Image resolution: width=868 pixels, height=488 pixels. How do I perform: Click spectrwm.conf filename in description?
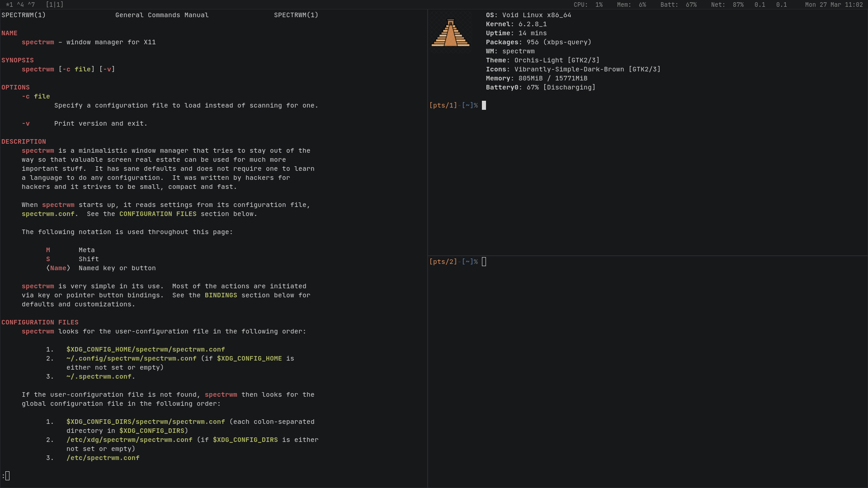point(48,214)
